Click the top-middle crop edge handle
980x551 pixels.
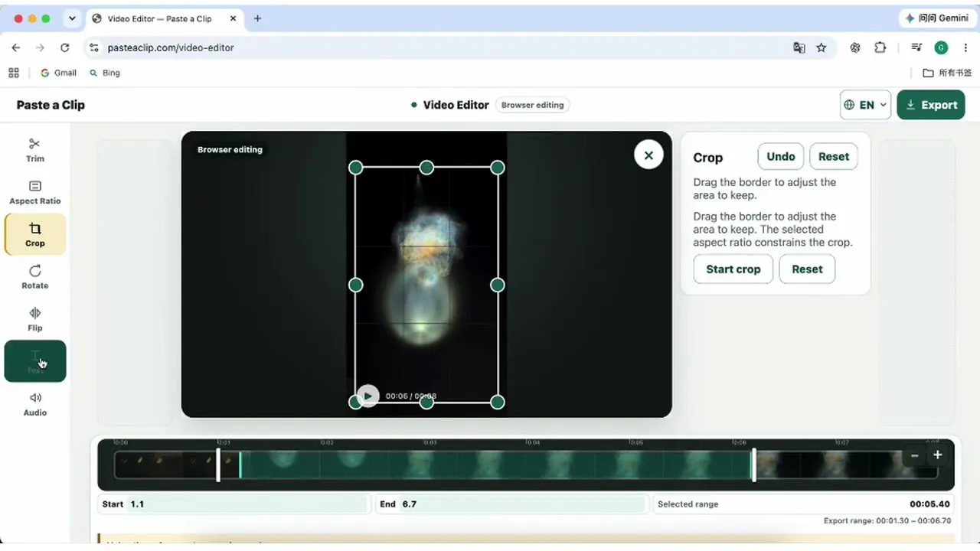tap(426, 168)
